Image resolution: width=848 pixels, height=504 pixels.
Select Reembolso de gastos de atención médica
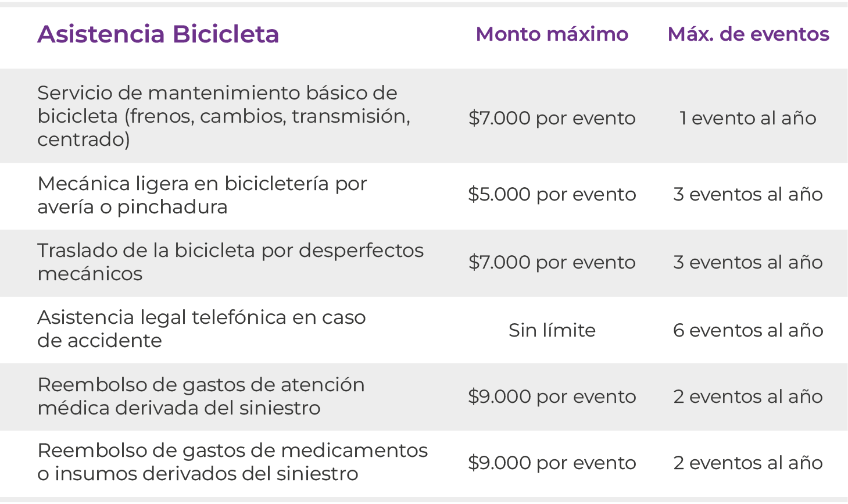pos(201,396)
